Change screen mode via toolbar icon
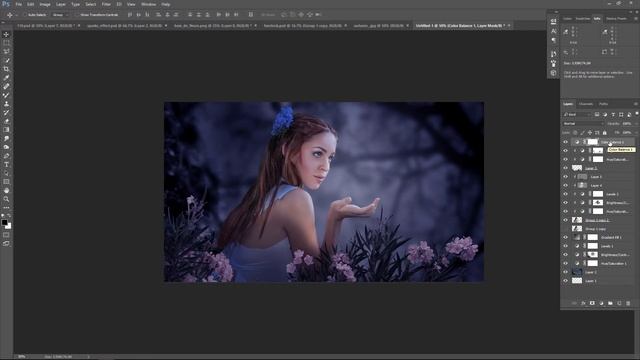 point(6,244)
